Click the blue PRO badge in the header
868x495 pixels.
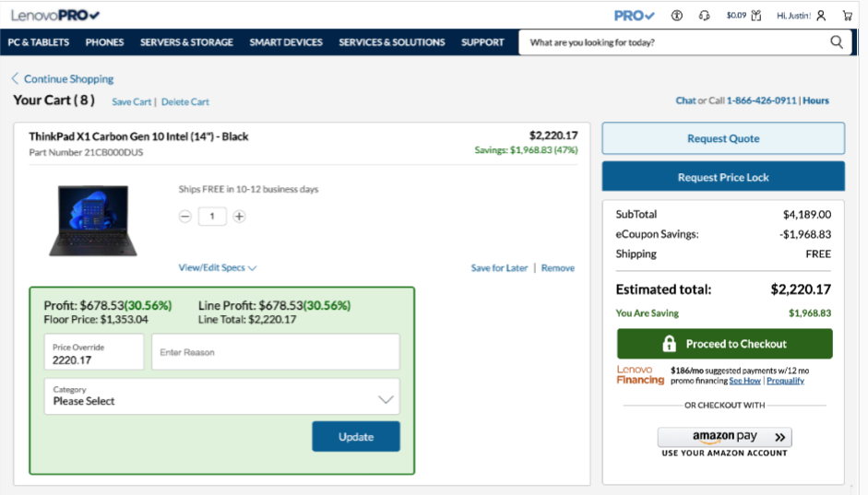pos(634,16)
